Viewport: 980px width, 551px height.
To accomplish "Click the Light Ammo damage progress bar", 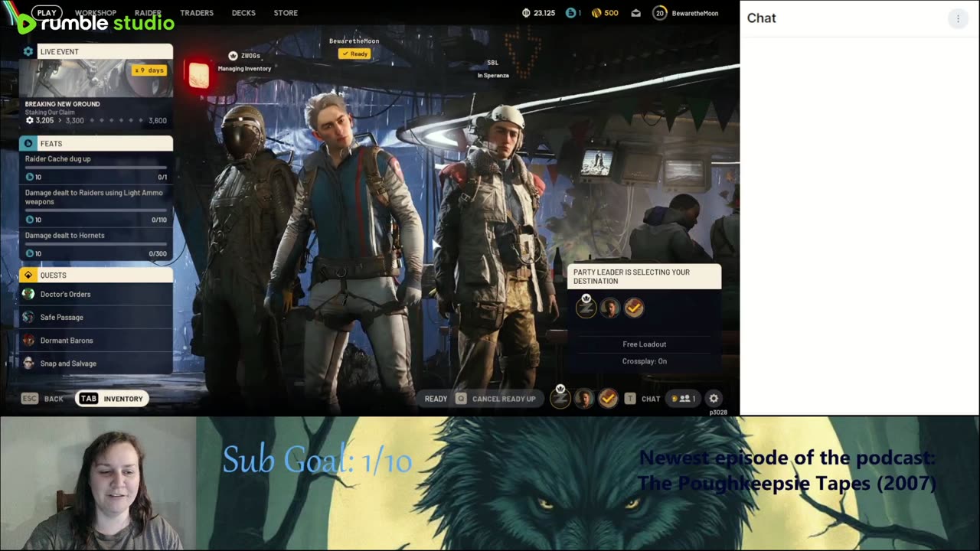I will 96,210.
